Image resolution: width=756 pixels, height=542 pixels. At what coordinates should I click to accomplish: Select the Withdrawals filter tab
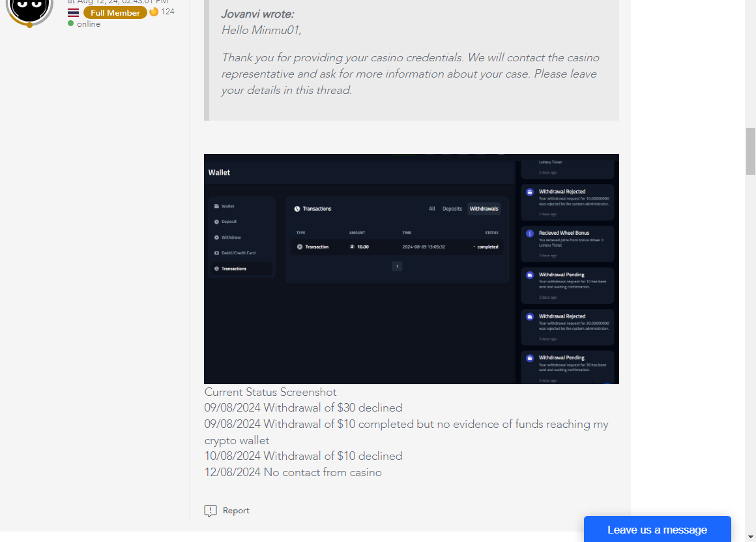click(x=484, y=209)
